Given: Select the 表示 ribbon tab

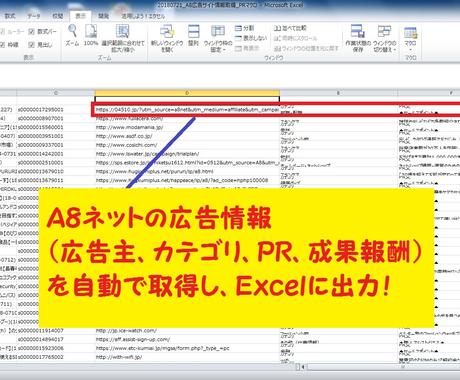Looking at the screenshot, I should pyautogui.click(x=80, y=16).
